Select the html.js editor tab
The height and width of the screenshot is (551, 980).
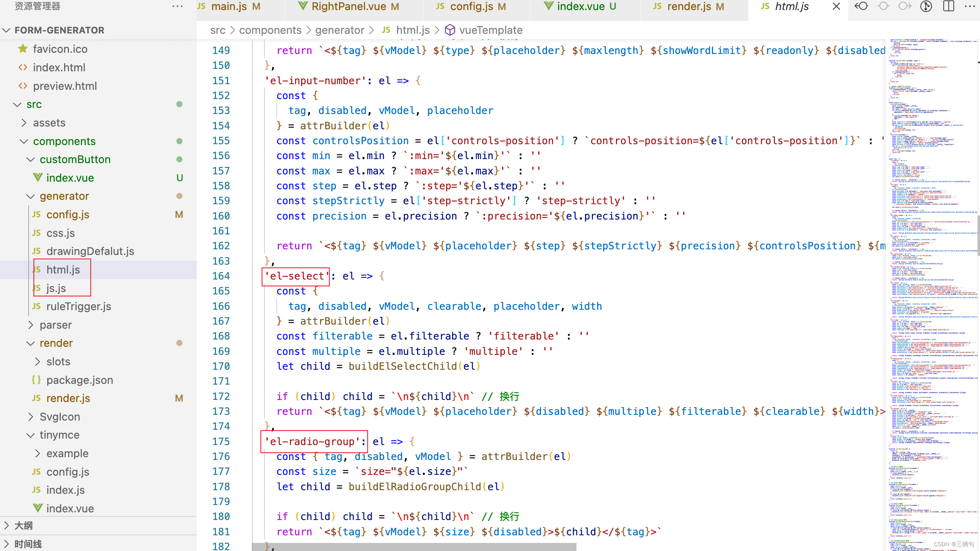coord(791,6)
